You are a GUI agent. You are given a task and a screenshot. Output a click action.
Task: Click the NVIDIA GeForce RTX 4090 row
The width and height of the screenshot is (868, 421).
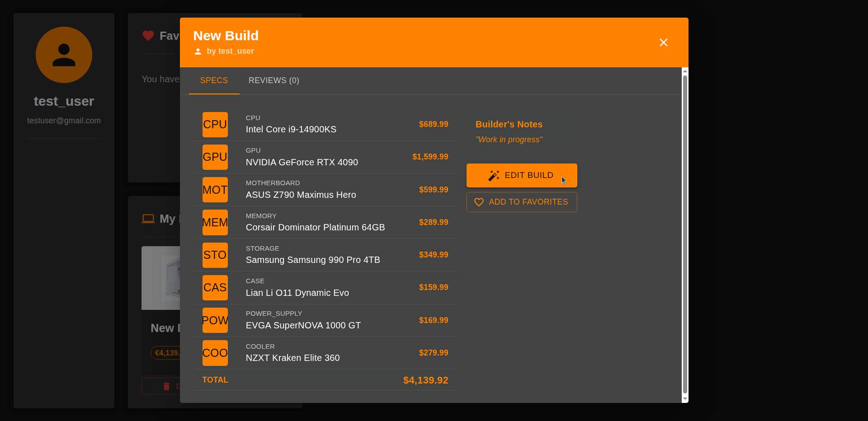(x=325, y=157)
